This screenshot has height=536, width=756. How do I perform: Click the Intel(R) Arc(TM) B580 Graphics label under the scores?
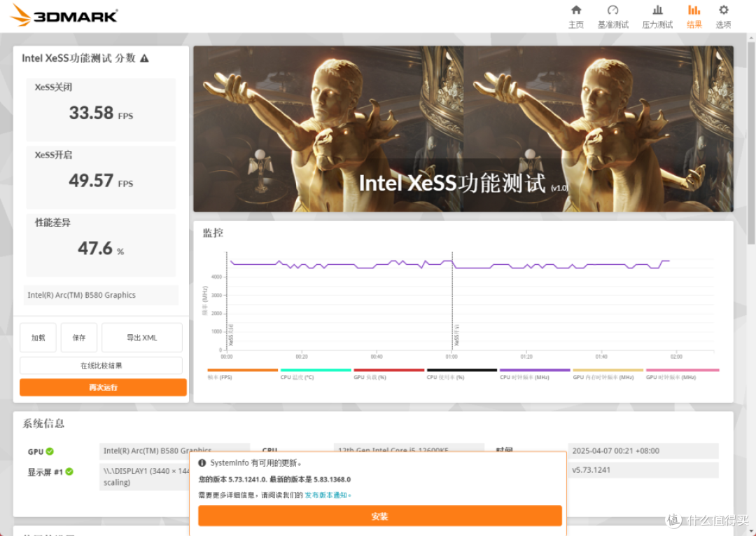click(x=101, y=295)
